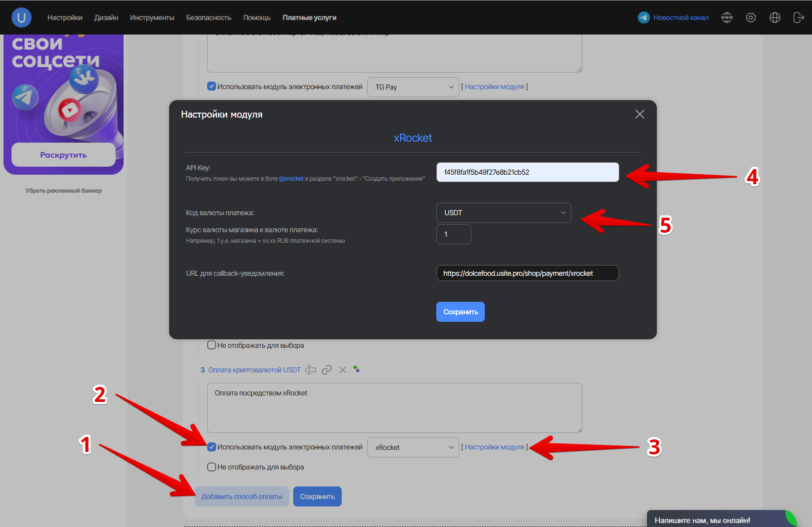The width and height of the screenshot is (812, 527).
Task: Uncheck payment module checkbox for xRocket method
Action: [212, 447]
